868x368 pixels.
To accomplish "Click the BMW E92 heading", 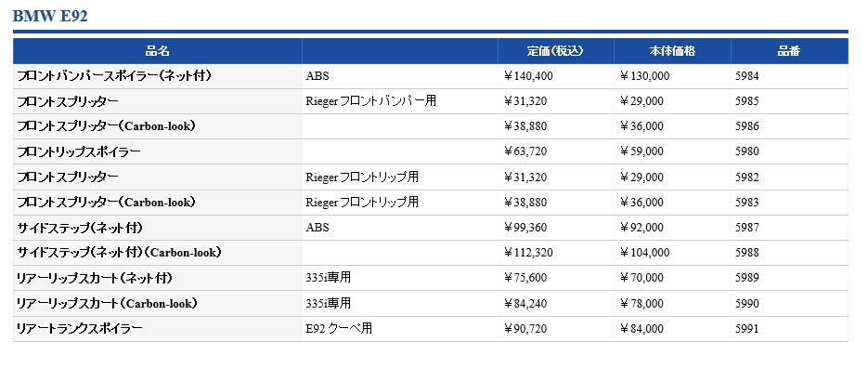I will tap(50, 16).
